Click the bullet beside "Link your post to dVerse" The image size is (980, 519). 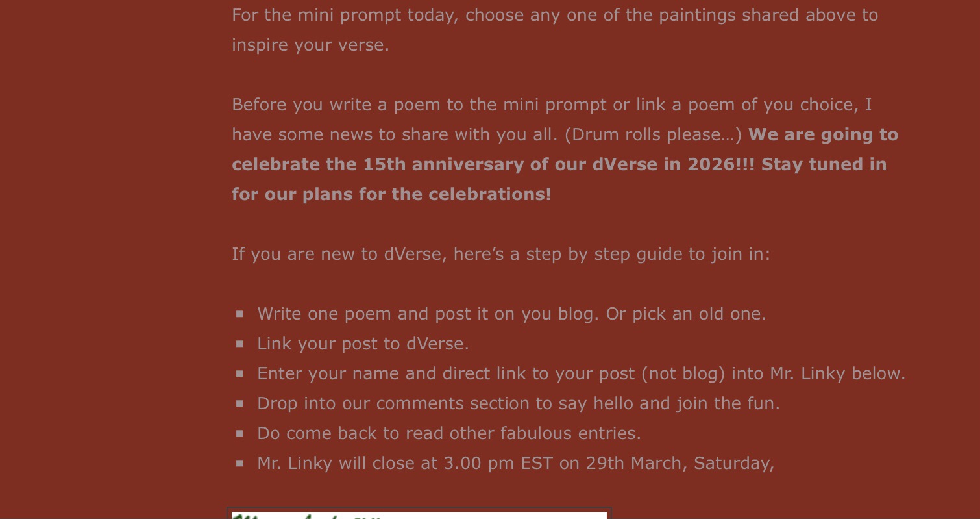click(x=240, y=344)
